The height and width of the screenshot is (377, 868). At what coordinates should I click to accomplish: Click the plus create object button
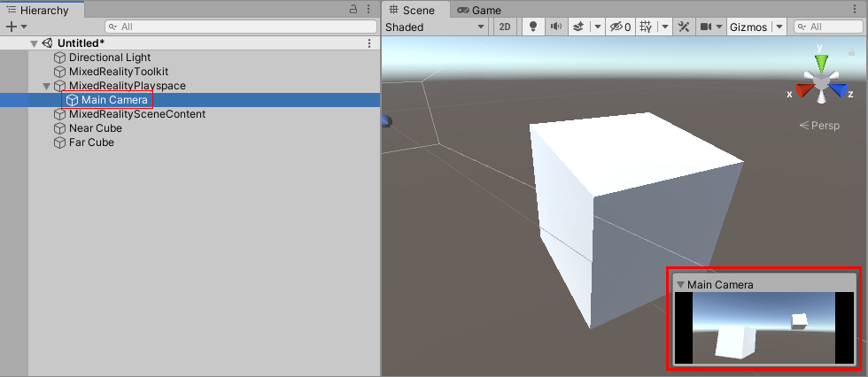(11, 27)
